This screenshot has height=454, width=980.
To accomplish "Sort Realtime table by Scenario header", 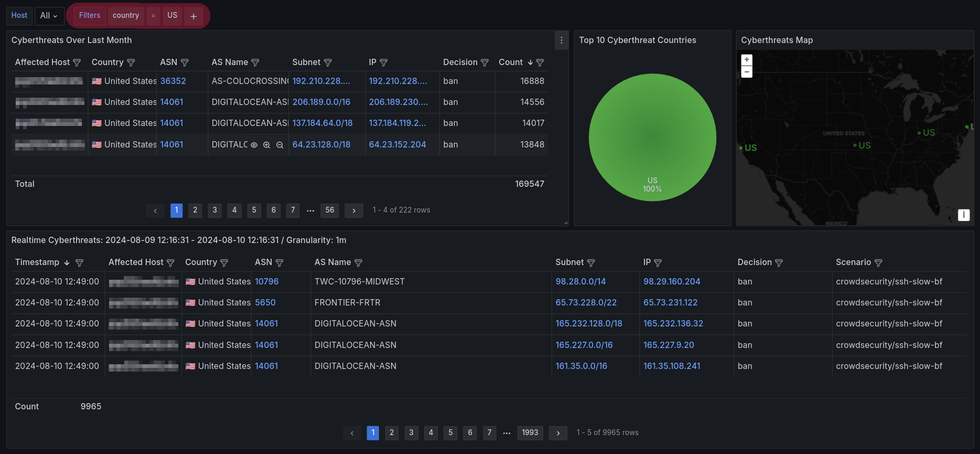I will click(x=853, y=262).
